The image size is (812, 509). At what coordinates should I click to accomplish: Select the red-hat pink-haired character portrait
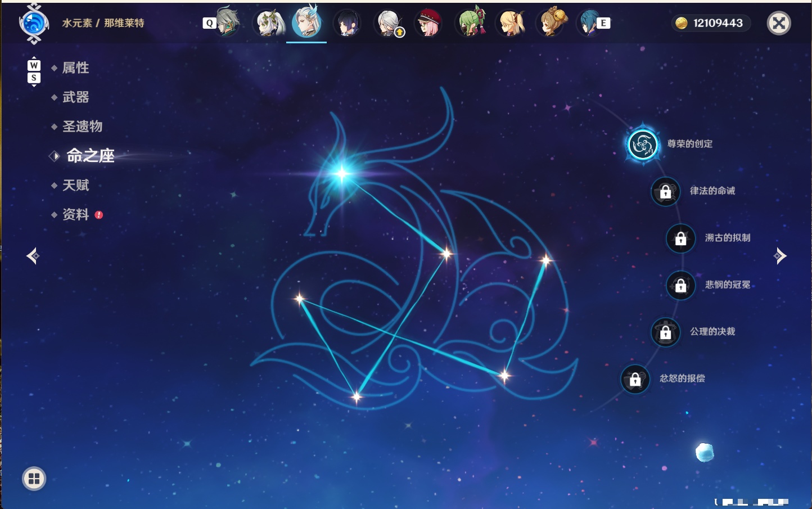click(x=428, y=23)
